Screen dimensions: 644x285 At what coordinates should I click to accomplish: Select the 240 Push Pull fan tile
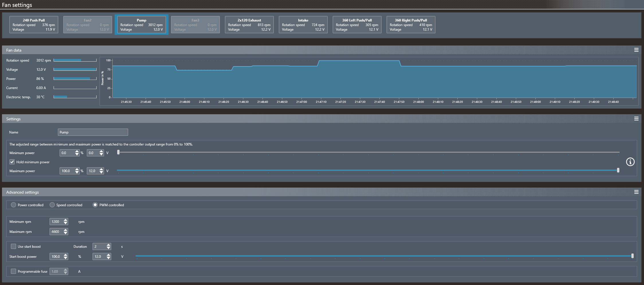pos(34,25)
